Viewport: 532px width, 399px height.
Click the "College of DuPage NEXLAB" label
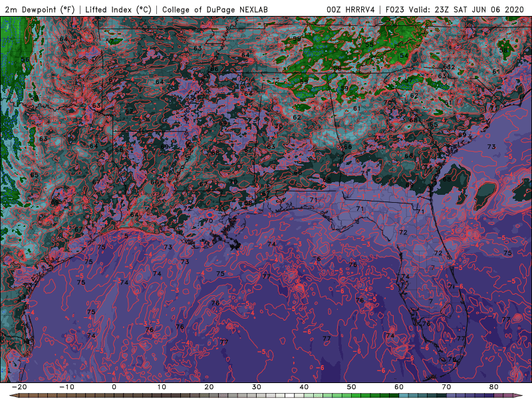tap(215, 9)
